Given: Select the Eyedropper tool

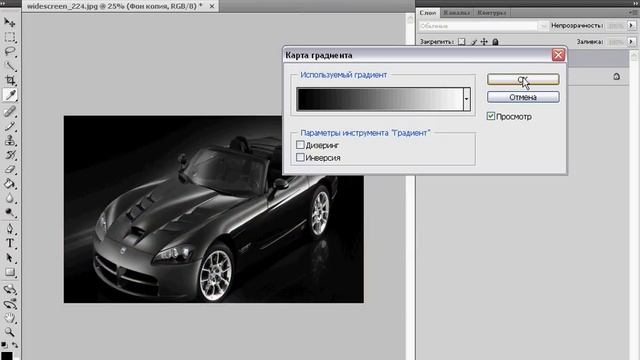Looking at the screenshot, I should 10,95.
